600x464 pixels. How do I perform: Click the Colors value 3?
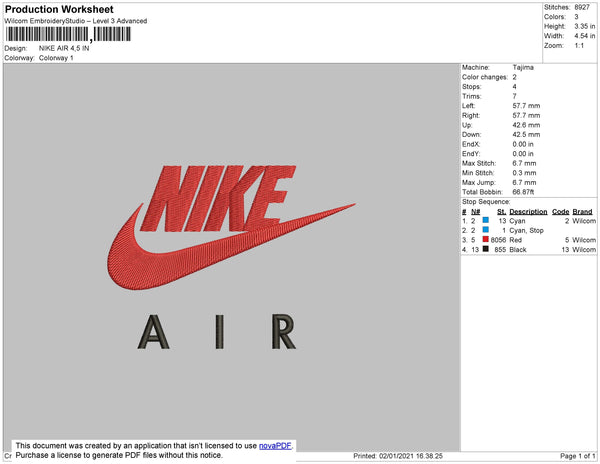point(576,17)
